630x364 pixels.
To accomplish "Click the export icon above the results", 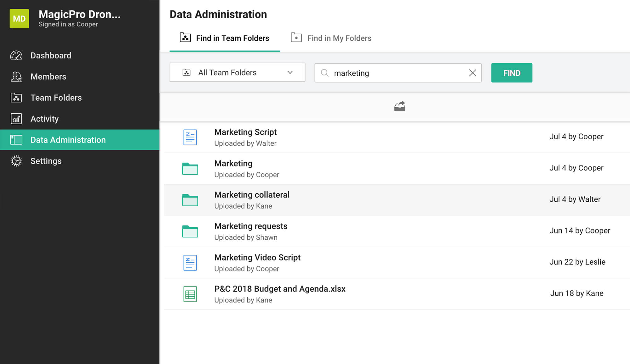I will pyautogui.click(x=399, y=106).
